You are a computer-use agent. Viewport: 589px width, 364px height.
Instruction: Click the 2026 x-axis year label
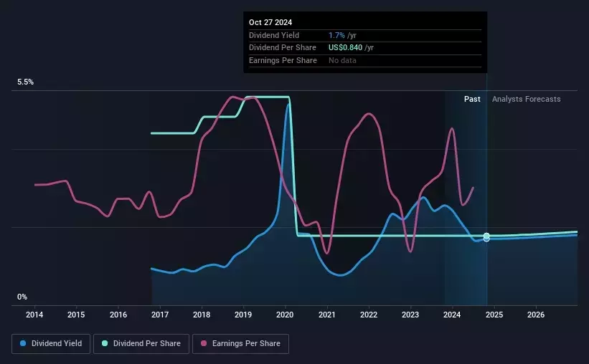[535, 315]
